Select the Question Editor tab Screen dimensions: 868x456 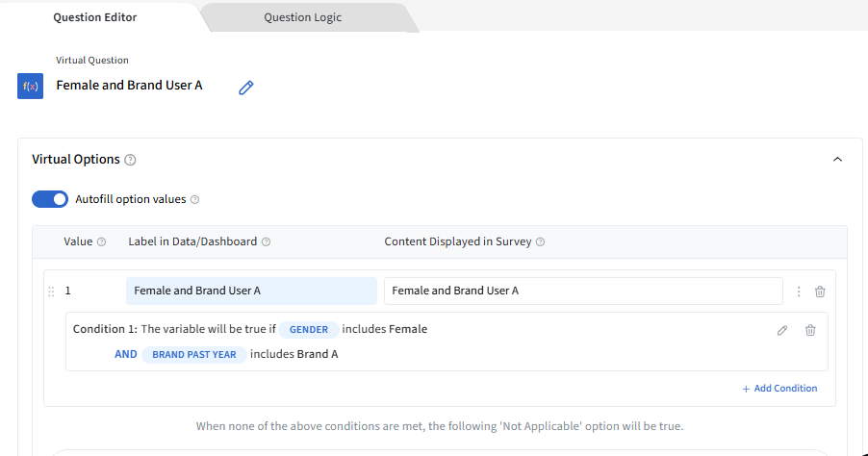pyautogui.click(x=95, y=17)
